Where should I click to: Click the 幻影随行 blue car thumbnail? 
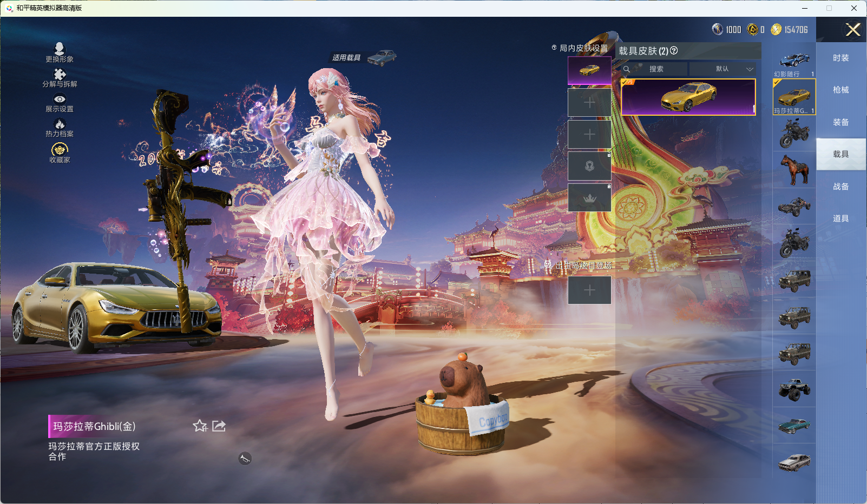(794, 61)
